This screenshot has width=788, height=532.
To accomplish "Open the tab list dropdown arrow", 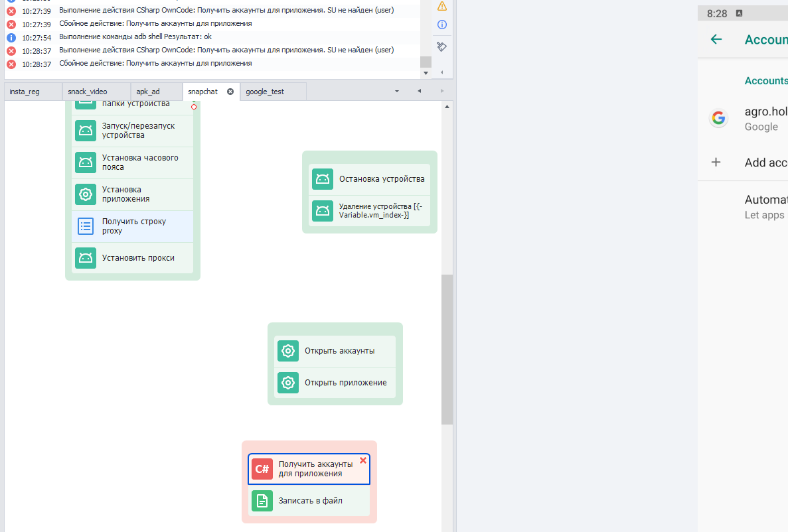I will pyautogui.click(x=397, y=92).
